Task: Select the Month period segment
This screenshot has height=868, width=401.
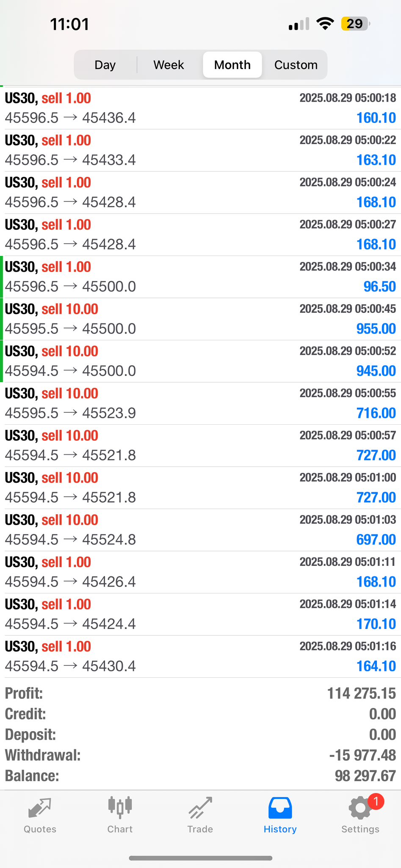Action: (232, 65)
